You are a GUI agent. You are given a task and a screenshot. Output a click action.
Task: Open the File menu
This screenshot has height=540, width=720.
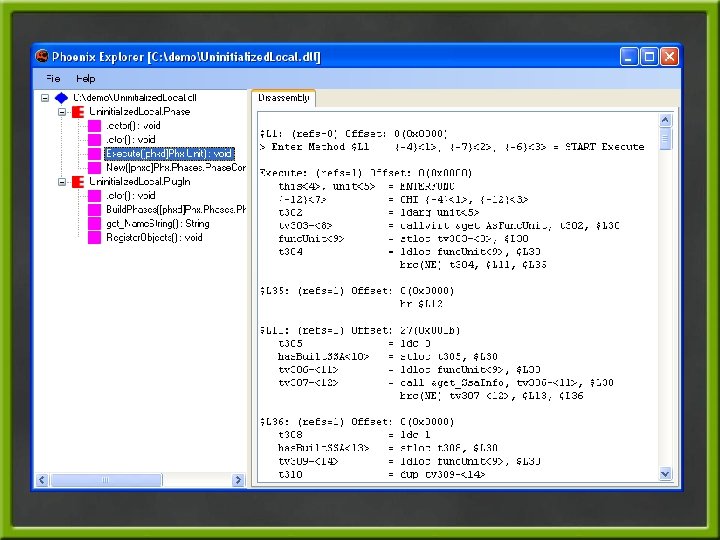click(53, 79)
